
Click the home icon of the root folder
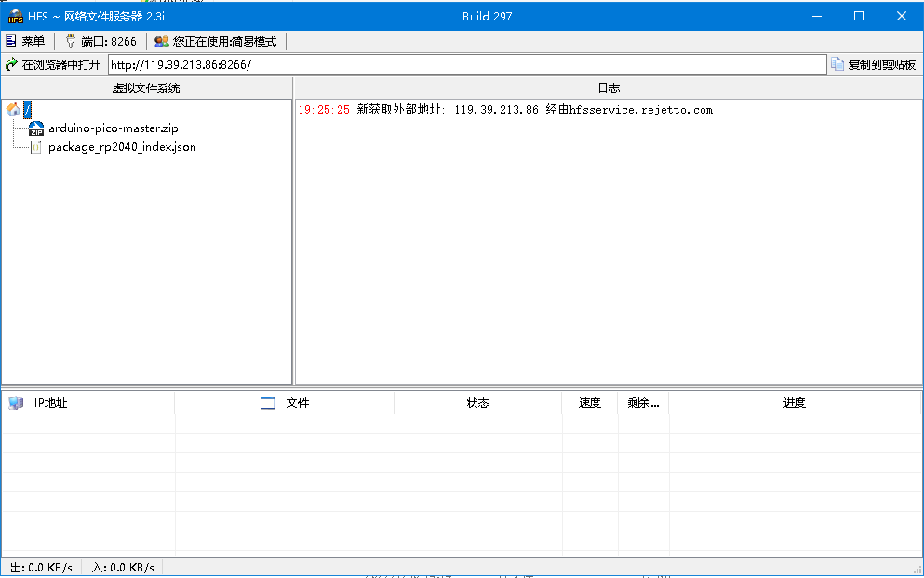(12, 109)
